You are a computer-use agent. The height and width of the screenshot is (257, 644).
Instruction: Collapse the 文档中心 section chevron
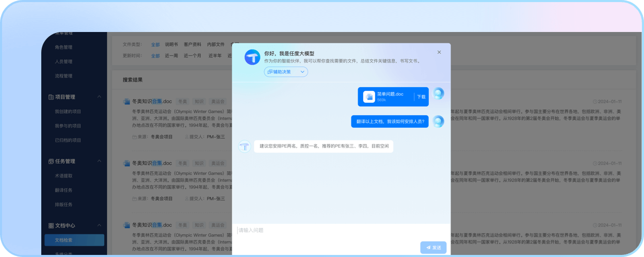pyautogui.click(x=99, y=226)
